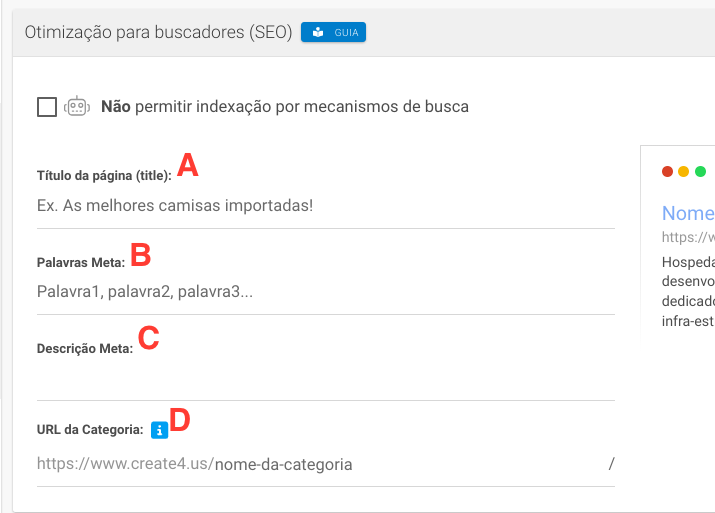Enable the no-indexing checkbox
This screenshot has width=715, height=513.
point(46,107)
